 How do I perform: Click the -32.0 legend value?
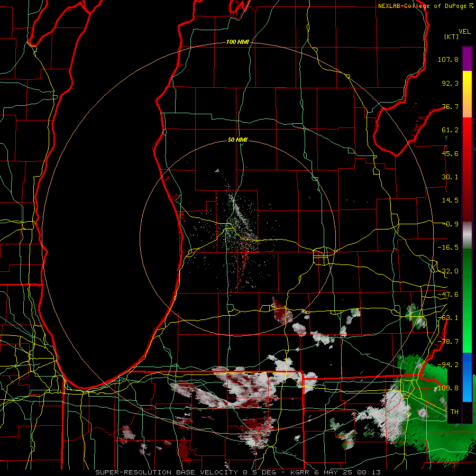tap(448, 271)
